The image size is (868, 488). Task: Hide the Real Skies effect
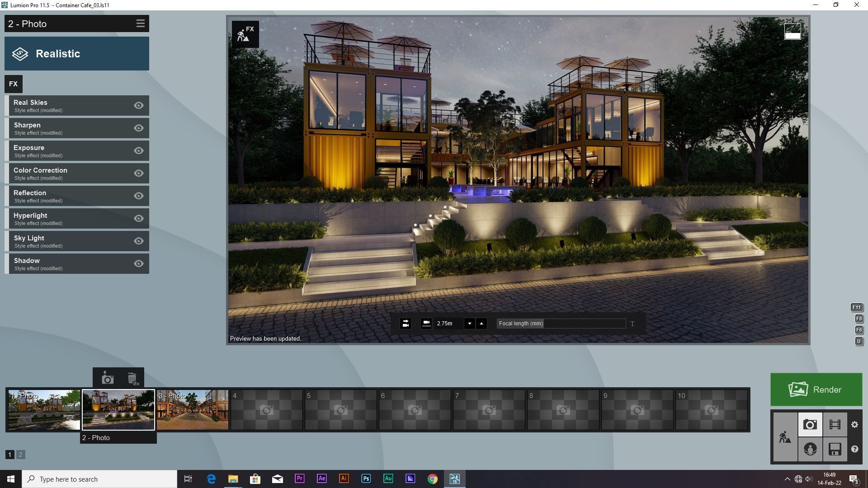tap(139, 105)
